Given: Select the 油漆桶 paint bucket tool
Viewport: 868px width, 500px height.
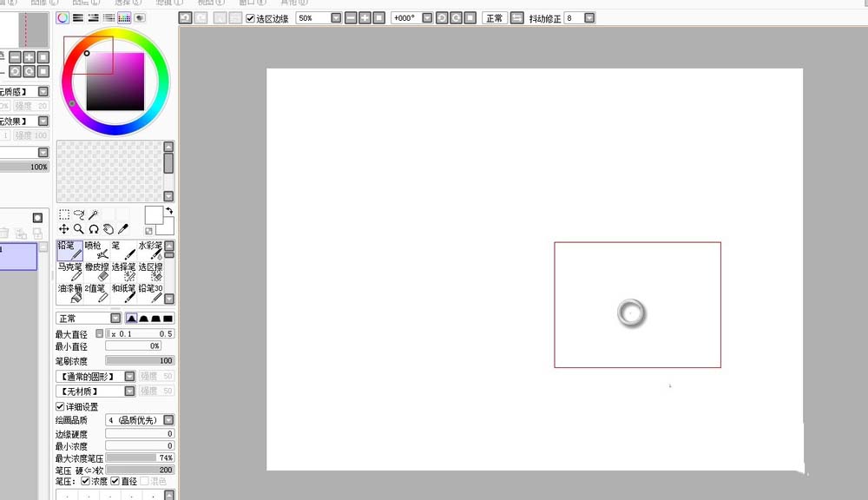Looking at the screenshot, I should click(69, 293).
